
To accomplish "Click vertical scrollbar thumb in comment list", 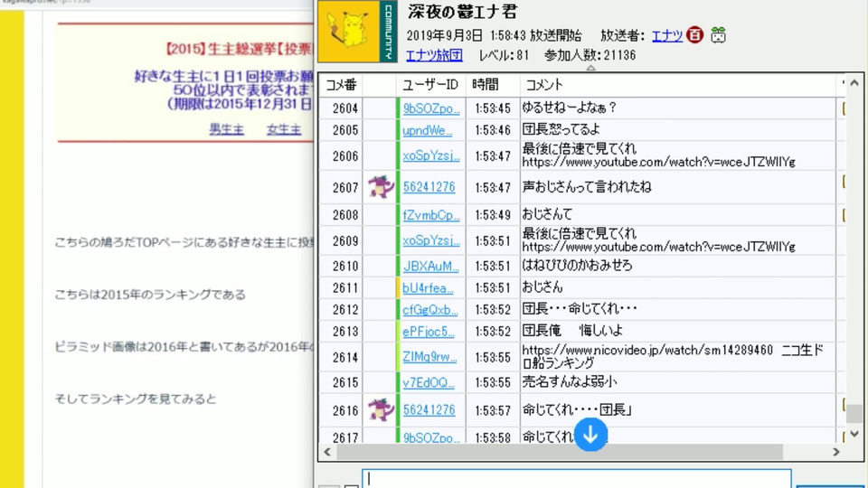I will click(854, 413).
